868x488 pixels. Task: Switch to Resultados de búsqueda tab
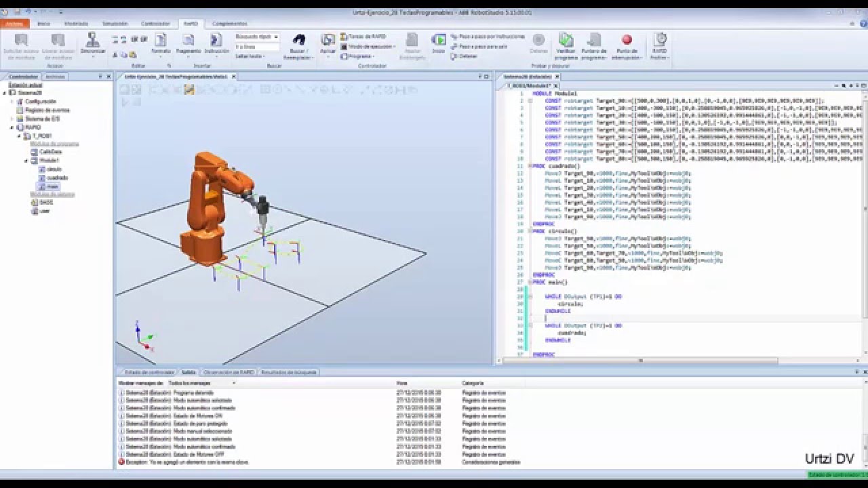click(289, 372)
